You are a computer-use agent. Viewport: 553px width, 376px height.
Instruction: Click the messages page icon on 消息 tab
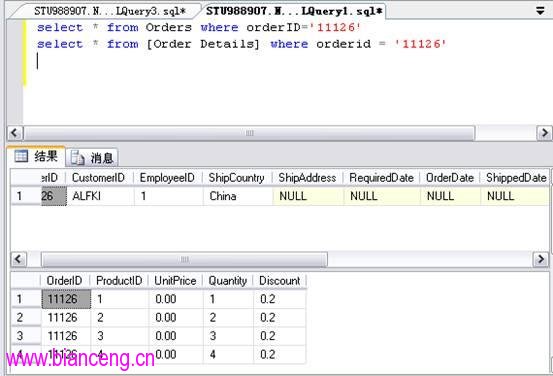(x=78, y=158)
